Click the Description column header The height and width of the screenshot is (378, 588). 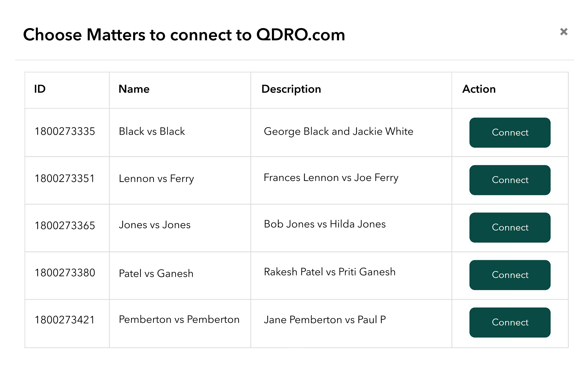(291, 89)
